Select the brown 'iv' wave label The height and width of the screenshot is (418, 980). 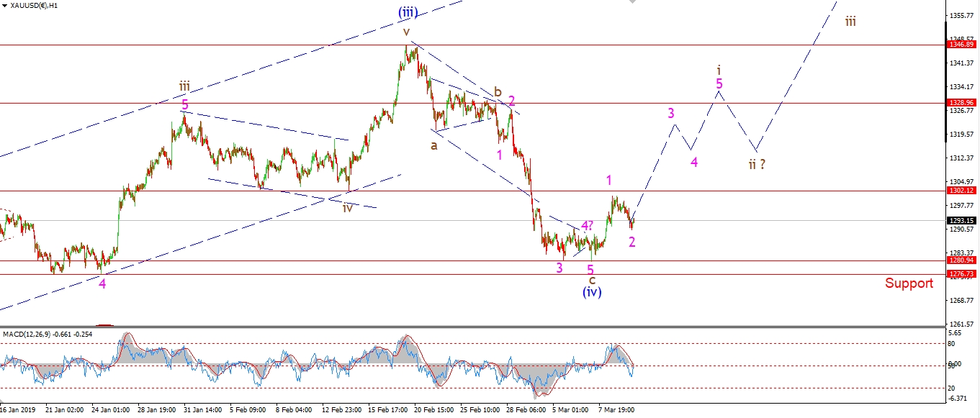coord(348,208)
